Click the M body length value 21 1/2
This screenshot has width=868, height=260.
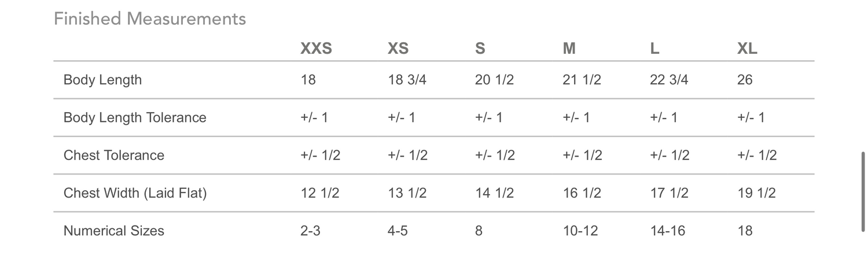point(582,80)
